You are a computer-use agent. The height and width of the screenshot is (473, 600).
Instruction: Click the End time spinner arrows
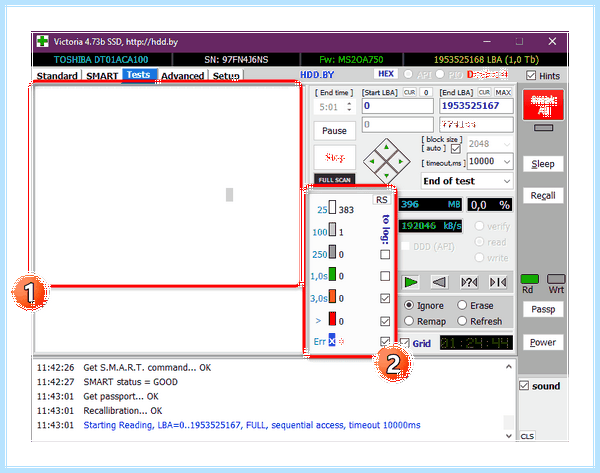pos(349,106)
